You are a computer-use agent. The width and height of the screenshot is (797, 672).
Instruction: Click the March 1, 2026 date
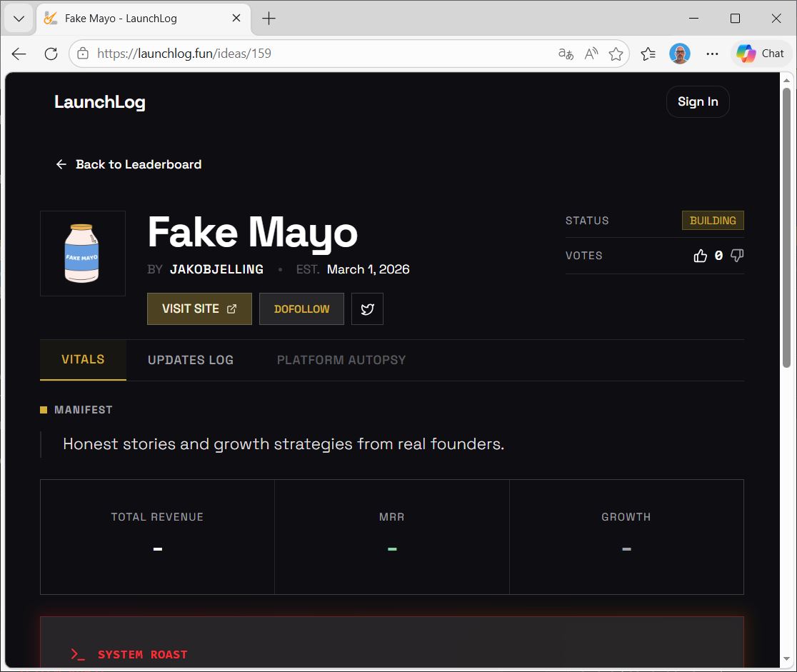(x=368, y=269)
